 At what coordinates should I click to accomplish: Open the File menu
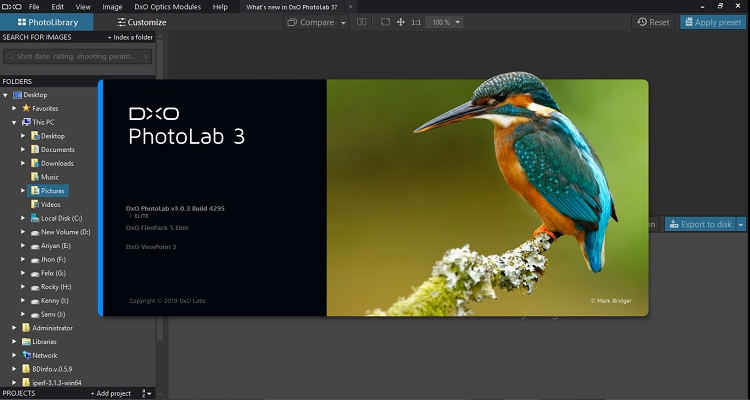34,7
